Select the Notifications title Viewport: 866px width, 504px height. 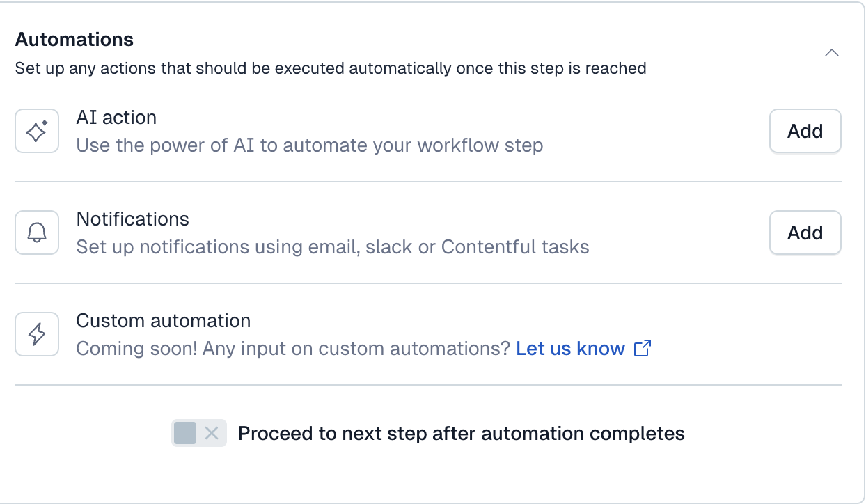coord(132,219)
